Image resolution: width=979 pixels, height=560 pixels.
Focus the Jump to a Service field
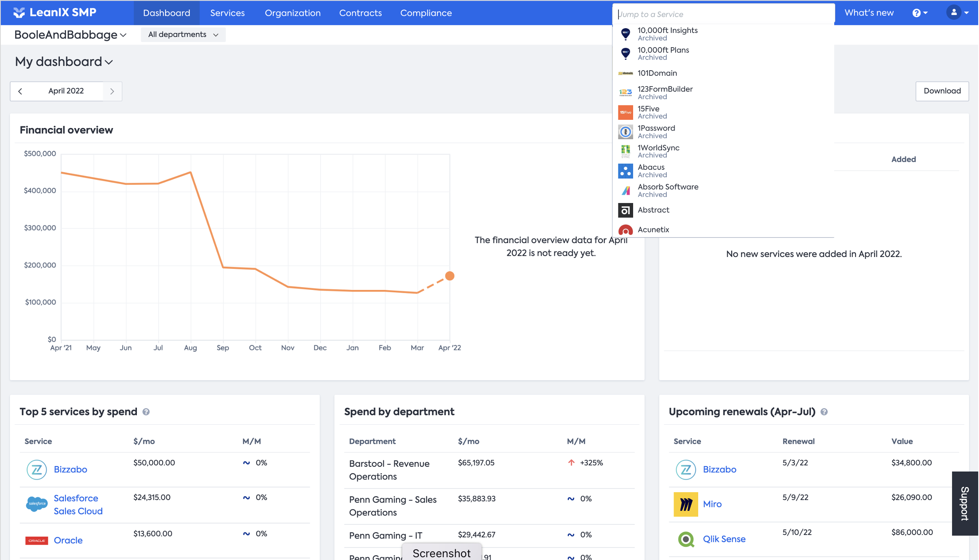(723, 14)
